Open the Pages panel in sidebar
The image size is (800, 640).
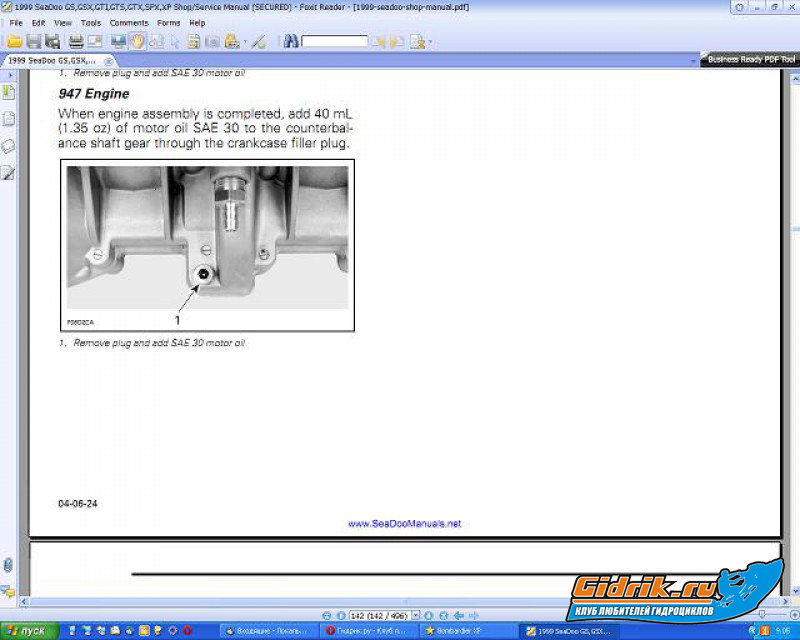tap(8, 119)
